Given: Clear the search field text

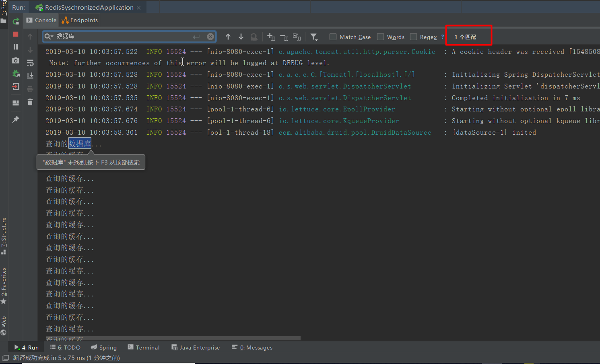Looking at the screenshot, I should click(x=210, y=37).
